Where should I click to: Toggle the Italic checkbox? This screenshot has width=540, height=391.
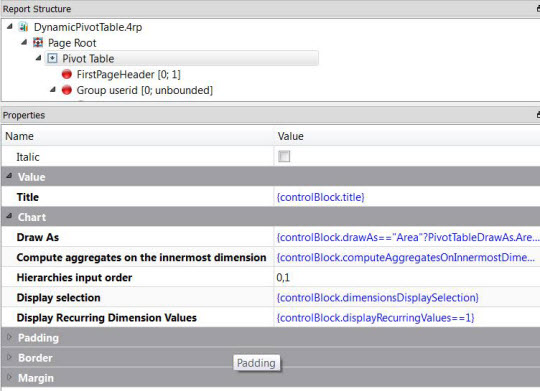284,156
